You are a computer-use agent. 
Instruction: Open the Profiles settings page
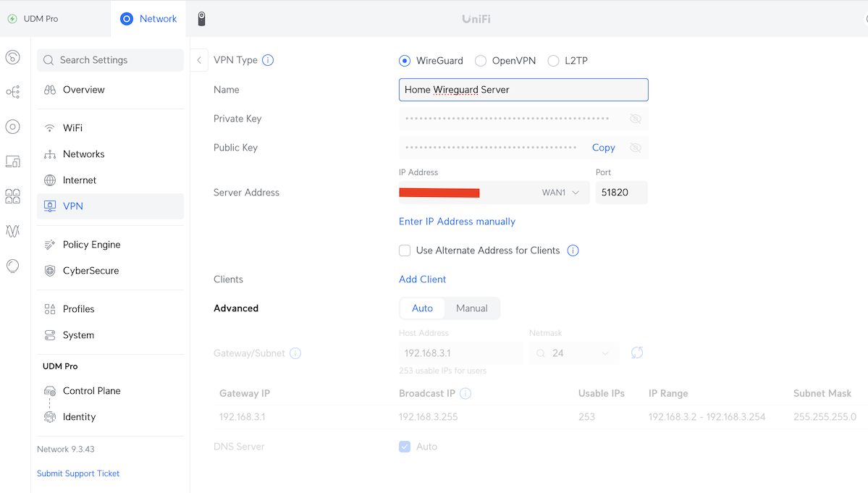pyautogui.click(x=110, y=308)
